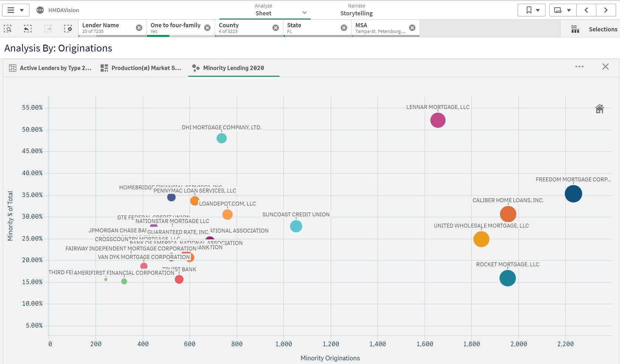The height and width of the screenshot is (364, 620).
Task: Select the DHI MORTGAGE COMPANY bubble
Action: point(221,138)
